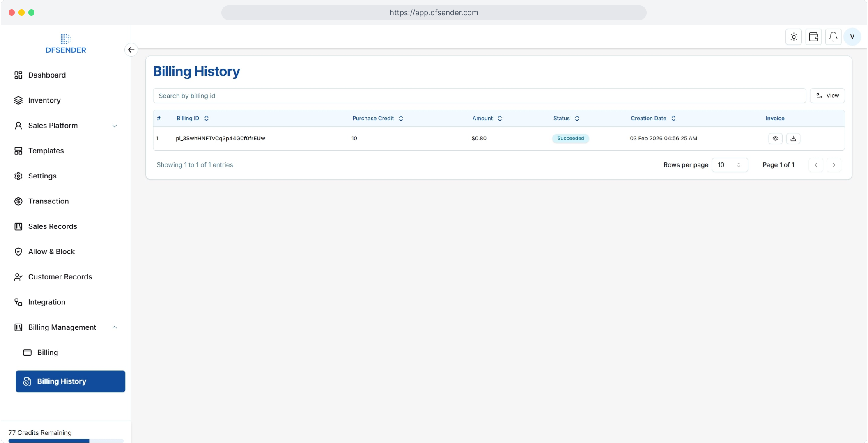Open the rows per page dropdown
868x443 pixels.
[729, 165]
